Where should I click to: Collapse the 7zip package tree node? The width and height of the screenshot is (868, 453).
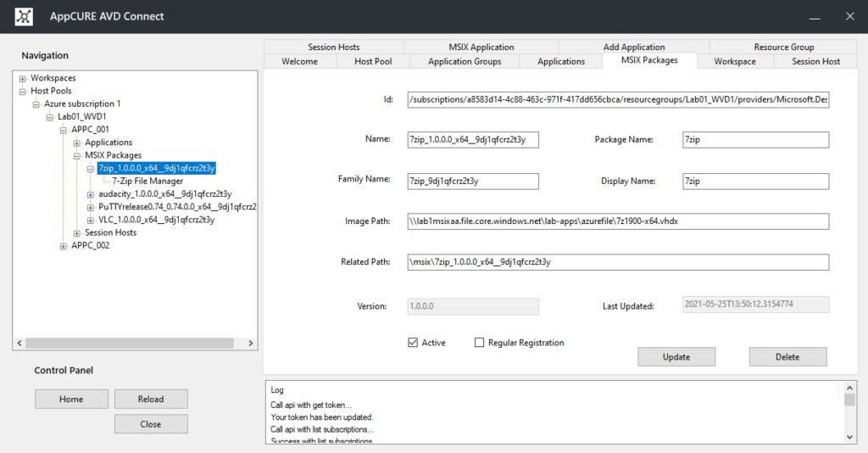coord(90,169)
